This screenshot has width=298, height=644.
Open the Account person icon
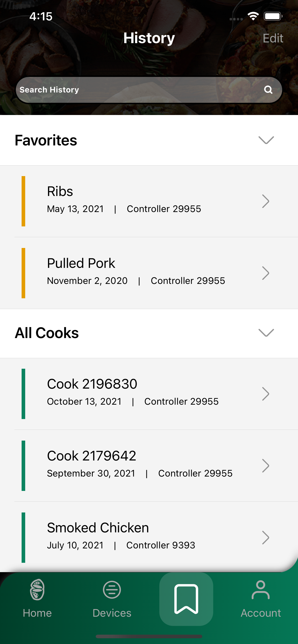pyautogui.click(x=261, y=590)
